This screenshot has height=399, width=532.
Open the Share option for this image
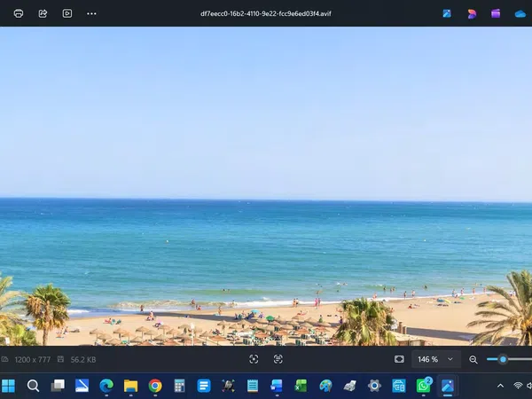coord(43,13)
